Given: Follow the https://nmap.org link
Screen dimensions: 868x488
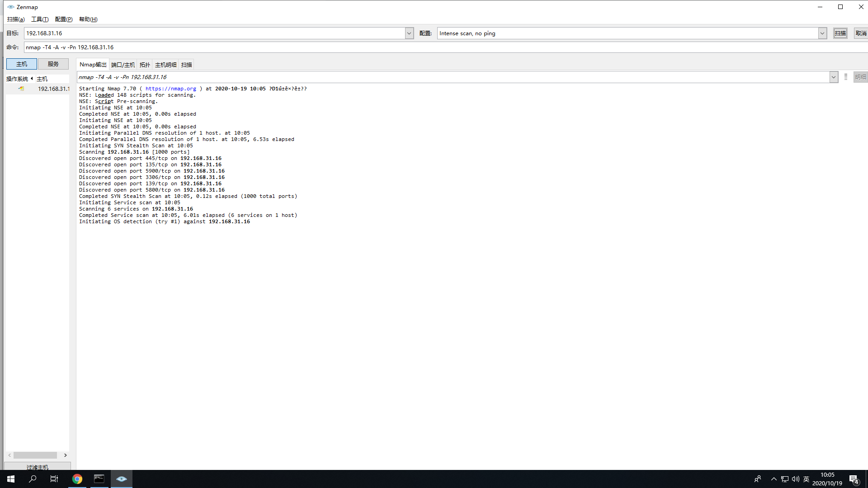Looking at the screenshot, I should pyautogui.click(x=170, y=89).
